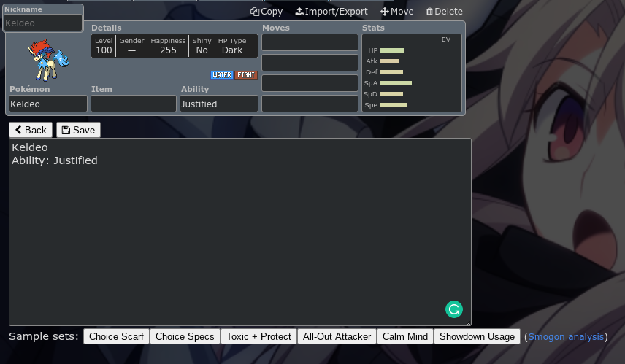The image size is (625, 364).
Task: Click the Details section heading
Action: [107, 28]
